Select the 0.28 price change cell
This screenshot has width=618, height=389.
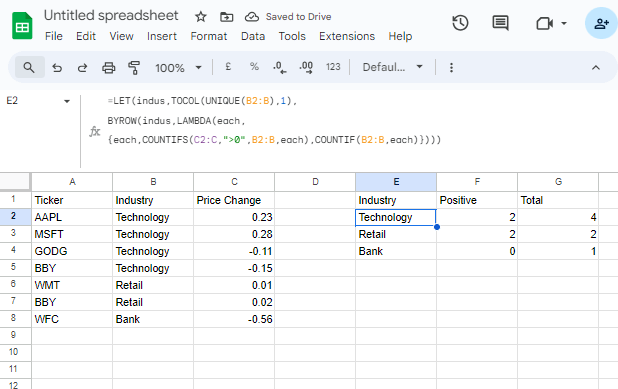point(234,234)
